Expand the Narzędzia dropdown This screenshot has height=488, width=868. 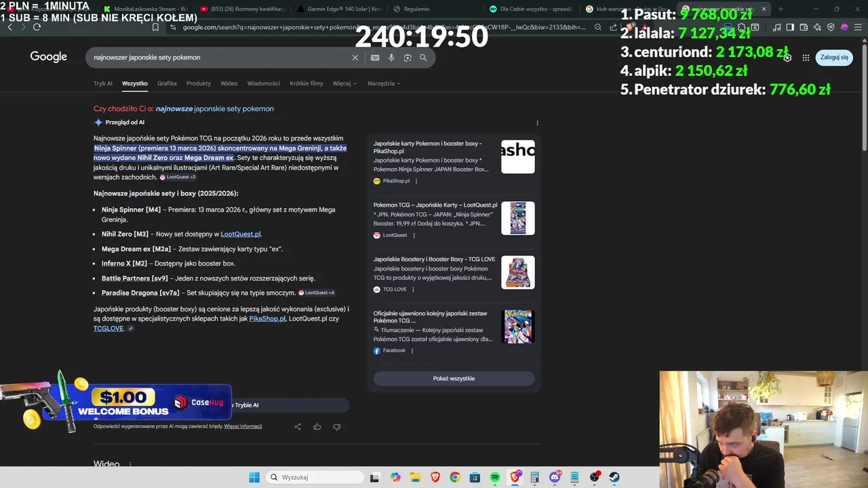point(384,83)
